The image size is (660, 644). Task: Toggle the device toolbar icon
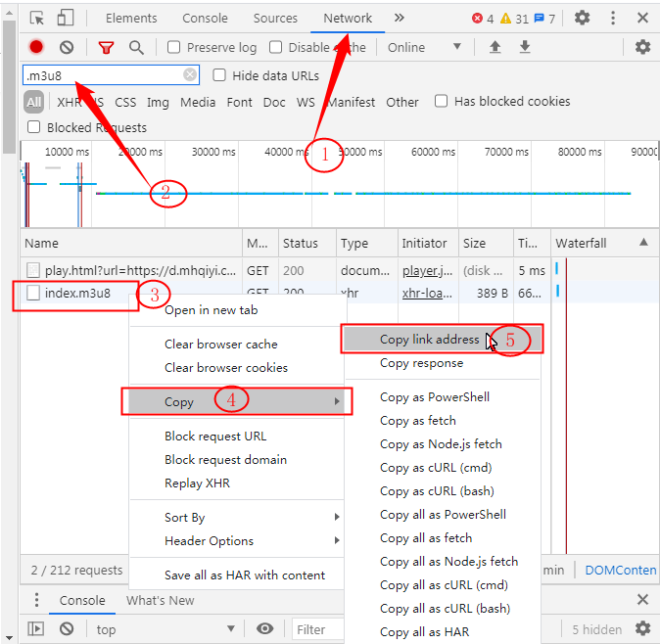tap(65, 18)
